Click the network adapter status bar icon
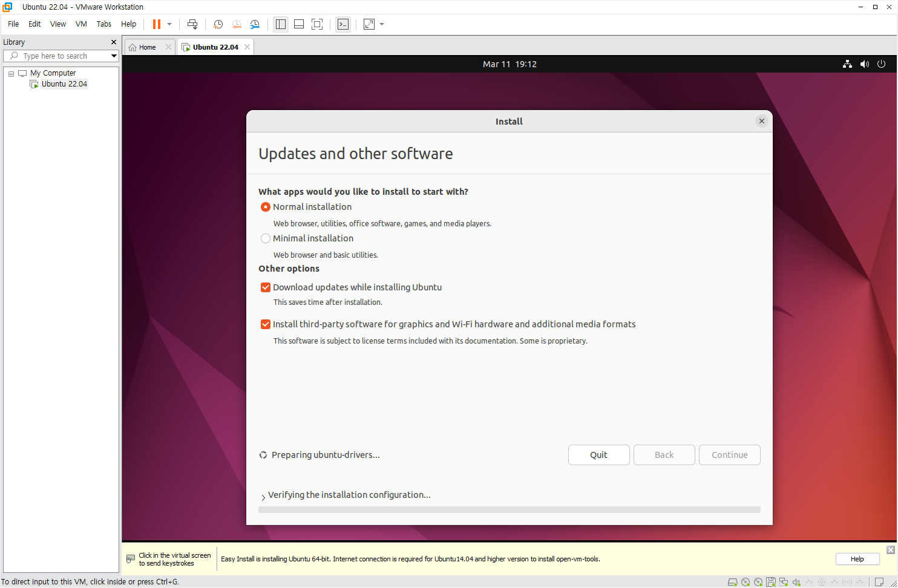Image resolution: width=898 pixels, height=588 pixels. pos(784,582)
